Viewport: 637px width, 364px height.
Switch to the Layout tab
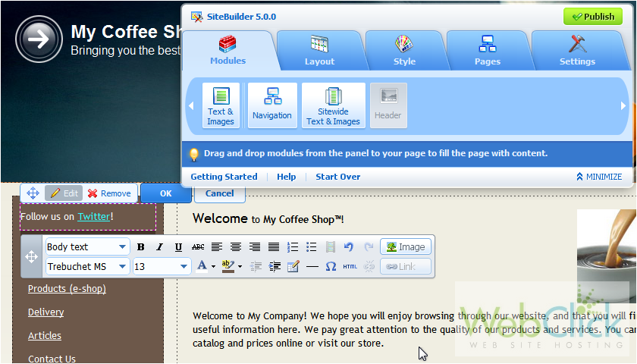point(320,50)
